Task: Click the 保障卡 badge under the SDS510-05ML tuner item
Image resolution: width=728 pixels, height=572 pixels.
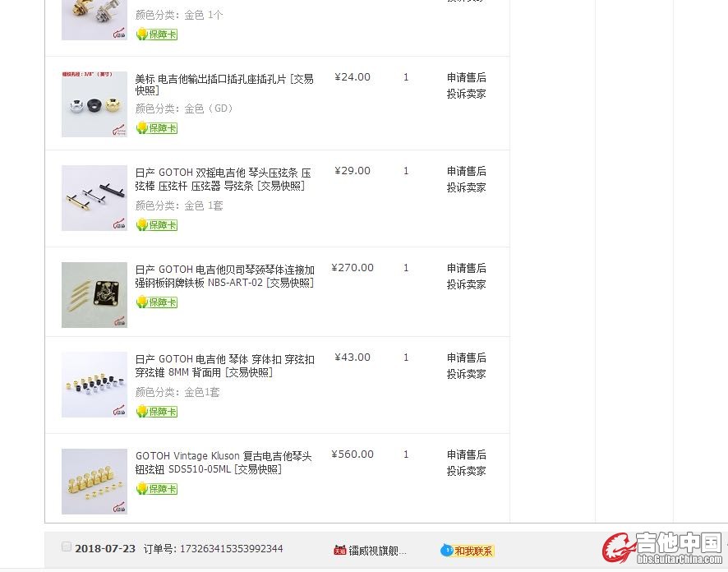Action: coord(157,489)
